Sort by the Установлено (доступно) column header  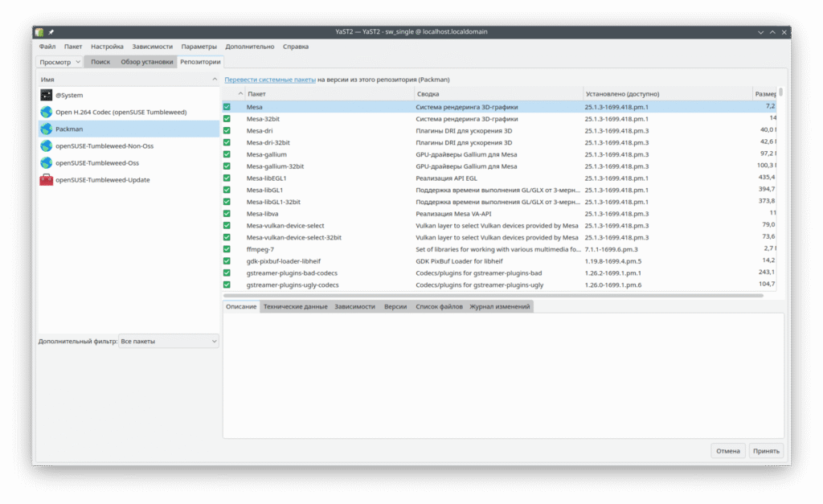(x=668, y=94)
